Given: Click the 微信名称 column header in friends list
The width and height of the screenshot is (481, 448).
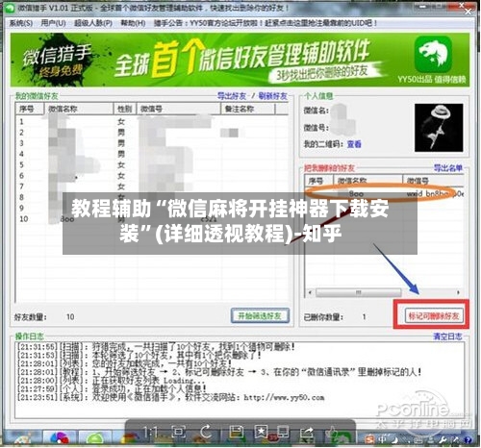Looking at the screenshot, I should tap(79, 109).
